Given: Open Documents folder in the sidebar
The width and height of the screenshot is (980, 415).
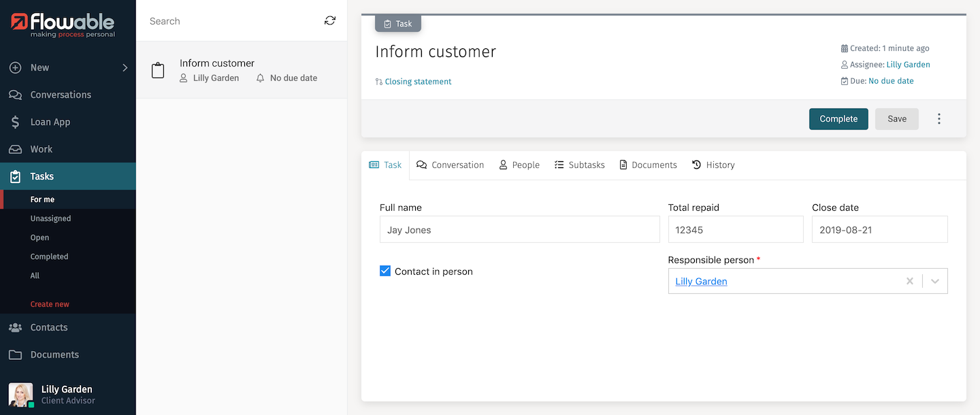Looking at the screenshot, I should 54,354.
